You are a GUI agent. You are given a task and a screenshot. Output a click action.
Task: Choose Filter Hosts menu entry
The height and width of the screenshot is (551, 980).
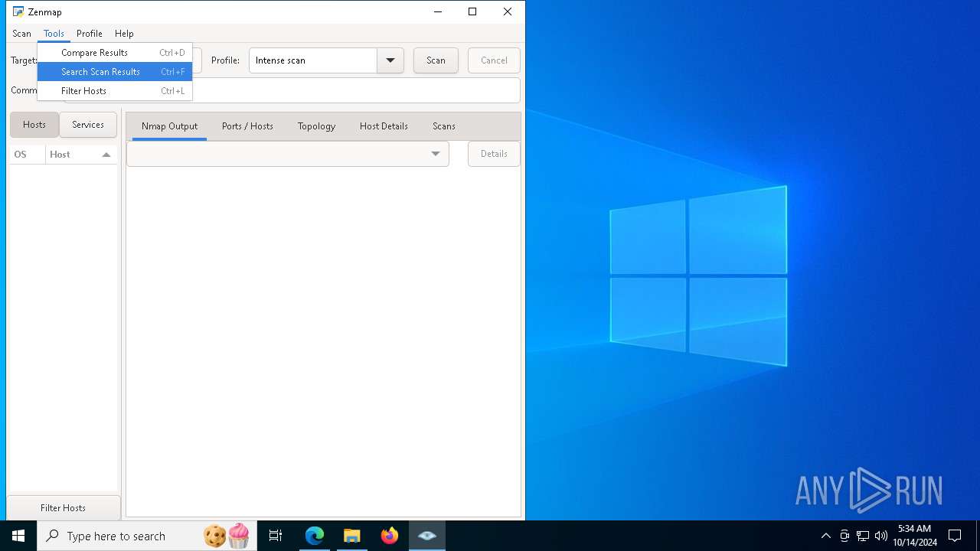115,91
